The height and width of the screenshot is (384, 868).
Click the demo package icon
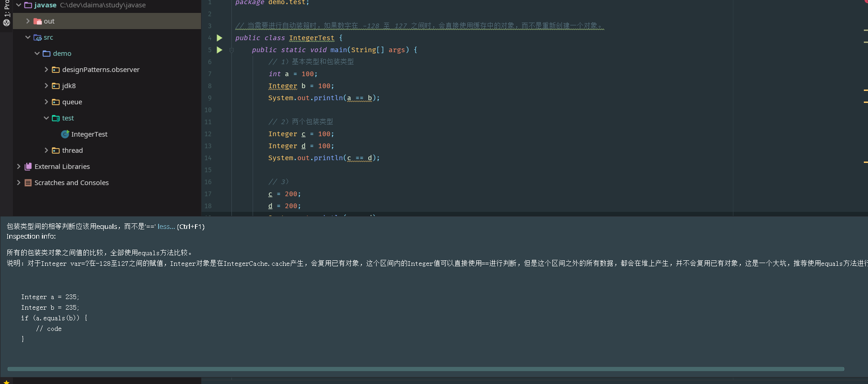[x=47, y=54]
